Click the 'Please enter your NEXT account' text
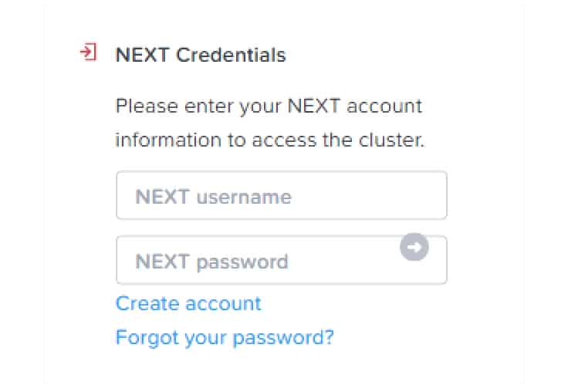Viewport: 568px width, 392px height. point(269,106)
